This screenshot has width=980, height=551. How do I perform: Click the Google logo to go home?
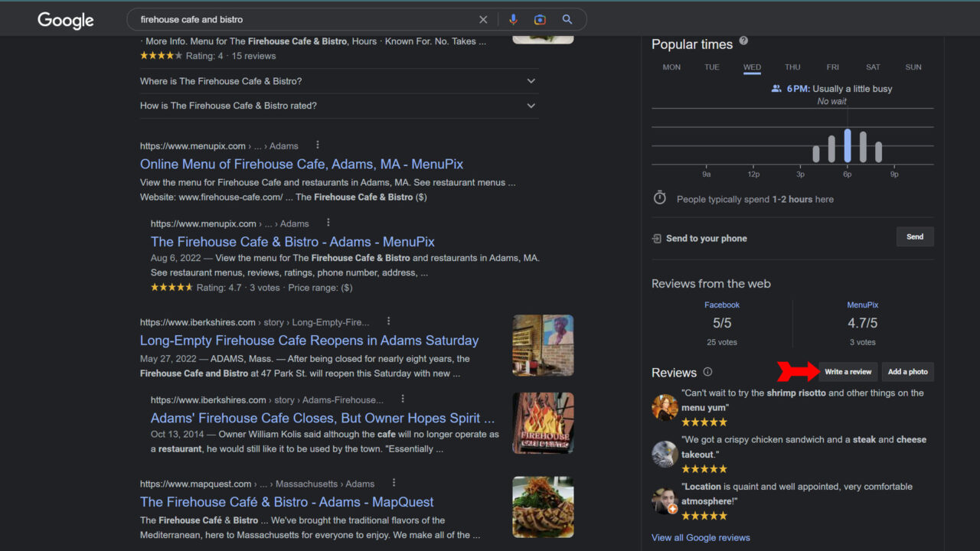click(x=65, y=21)
